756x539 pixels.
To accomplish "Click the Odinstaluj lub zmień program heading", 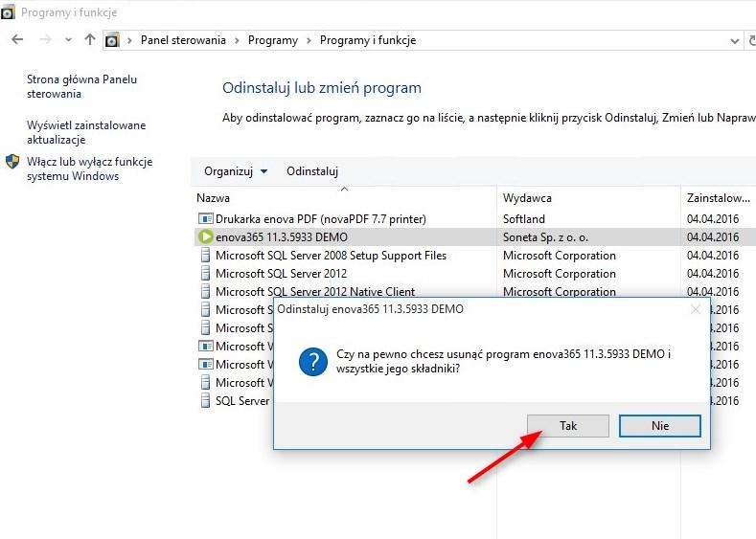I will pyautogui.click(x=322, y=88).
